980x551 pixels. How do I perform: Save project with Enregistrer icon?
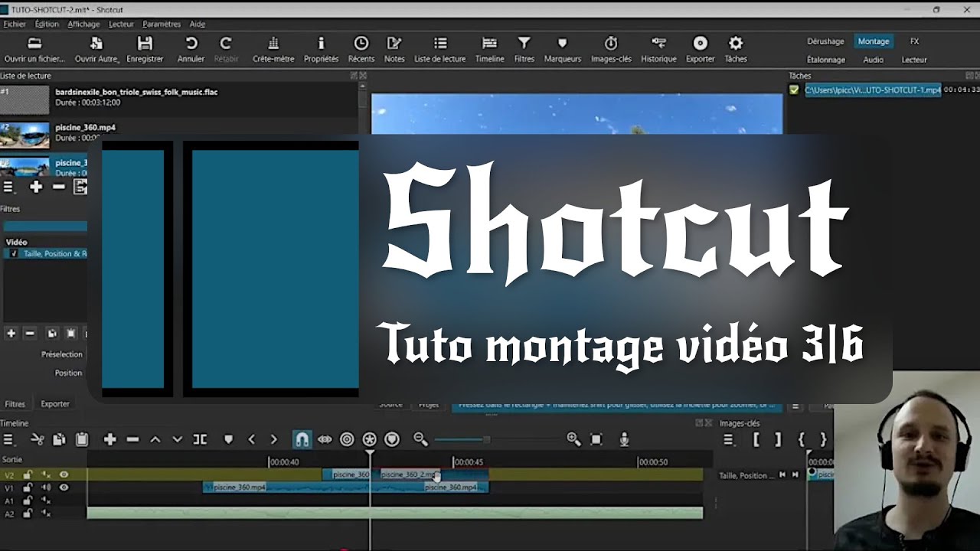[x=145, y=50]
